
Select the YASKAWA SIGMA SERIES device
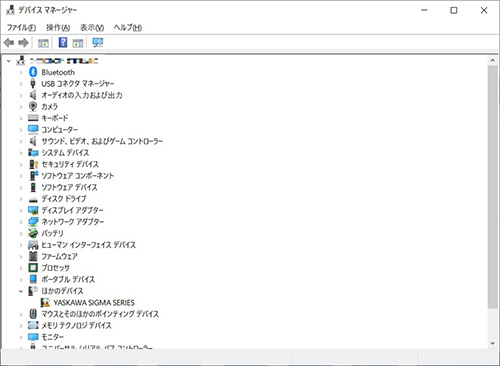[94, 303]
